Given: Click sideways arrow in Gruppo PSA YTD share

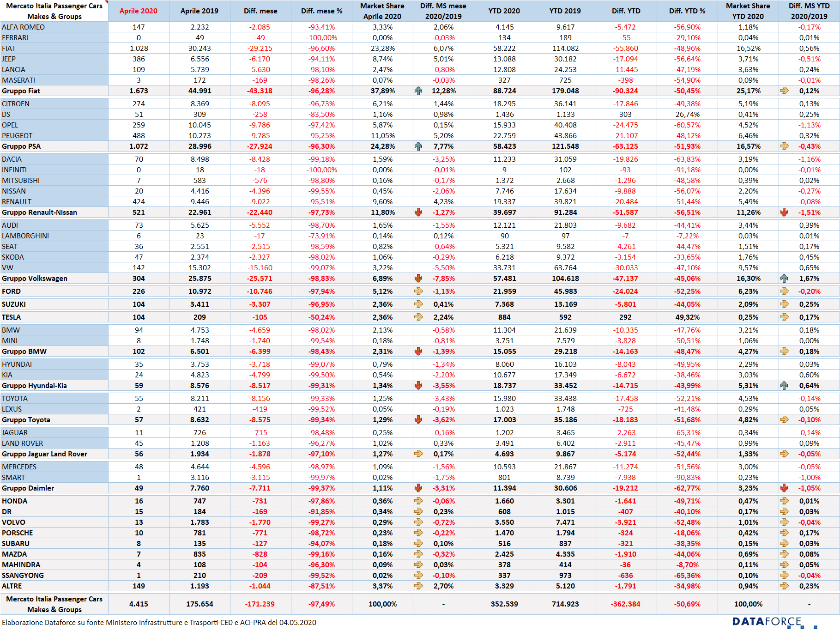Looking at the screenshot, I should 784,146.
